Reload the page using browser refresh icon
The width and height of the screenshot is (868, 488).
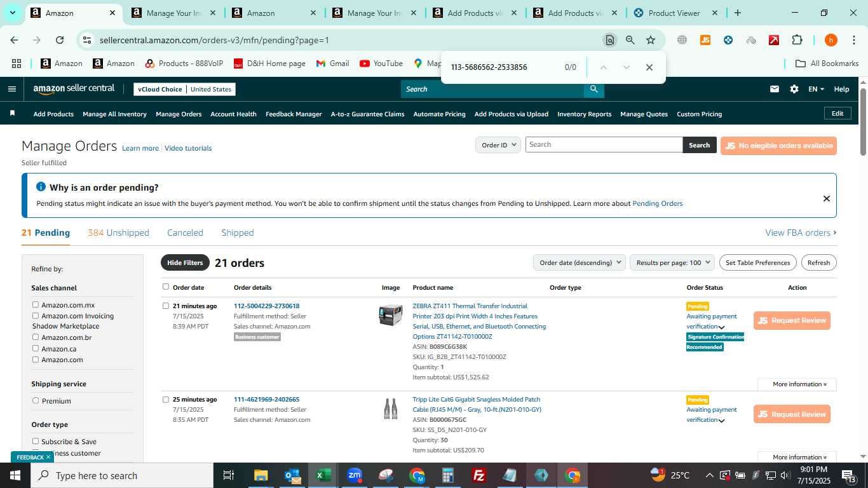(x=60, y=40)
